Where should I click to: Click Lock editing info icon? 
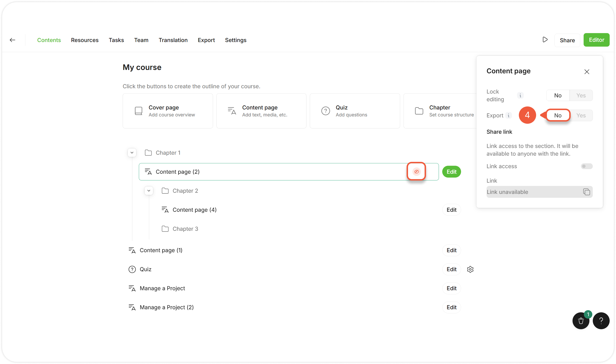(x=520, y=95)
